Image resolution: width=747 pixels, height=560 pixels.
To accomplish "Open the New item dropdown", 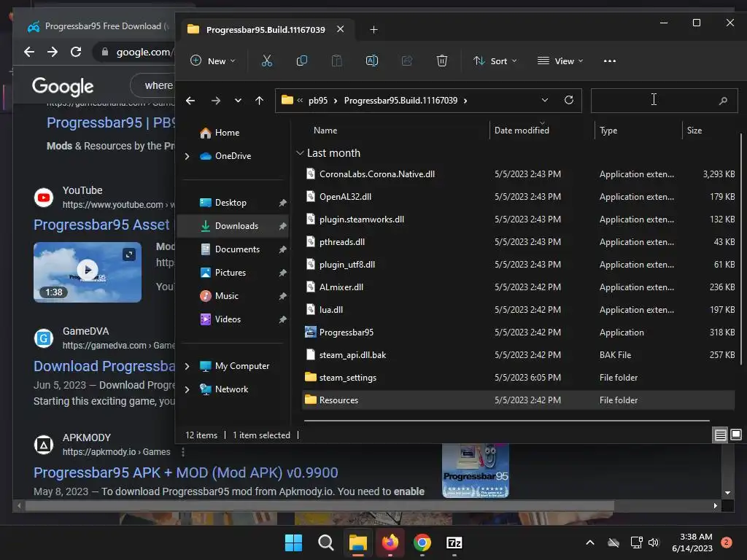I will [213, 61].
